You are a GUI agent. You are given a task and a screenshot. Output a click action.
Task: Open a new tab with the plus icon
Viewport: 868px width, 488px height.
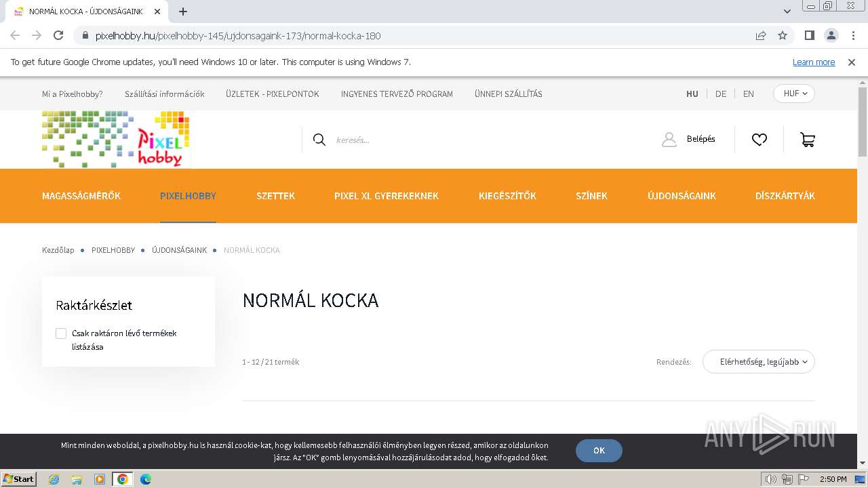pos(183,12)
